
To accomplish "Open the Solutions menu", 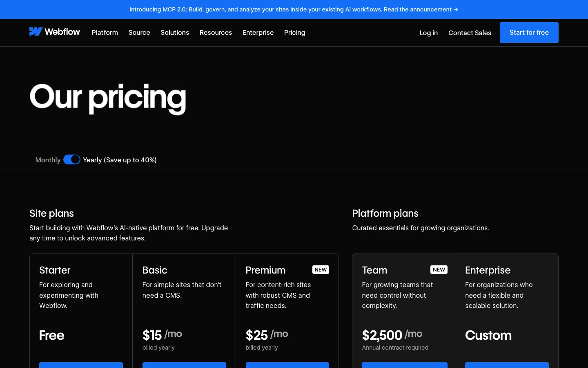I will [x=175, y=32].
